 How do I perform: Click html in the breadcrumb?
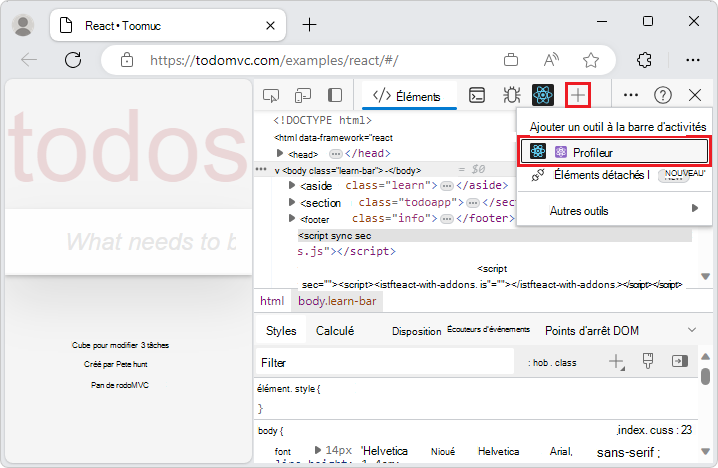coord(272,301)
